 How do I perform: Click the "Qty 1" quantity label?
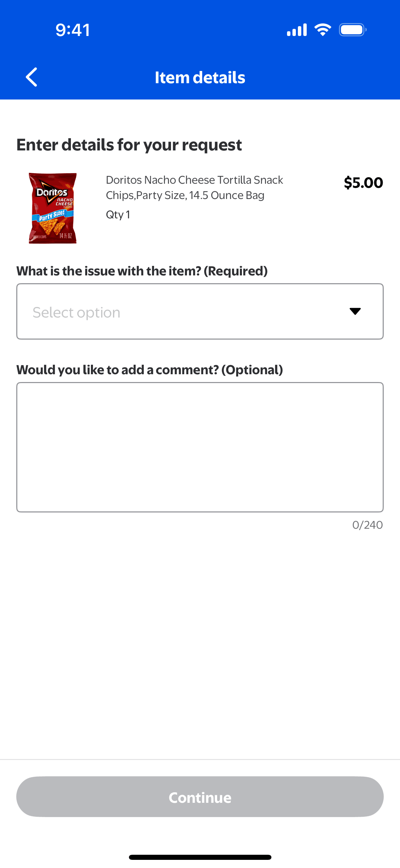(x=118, y=215)
